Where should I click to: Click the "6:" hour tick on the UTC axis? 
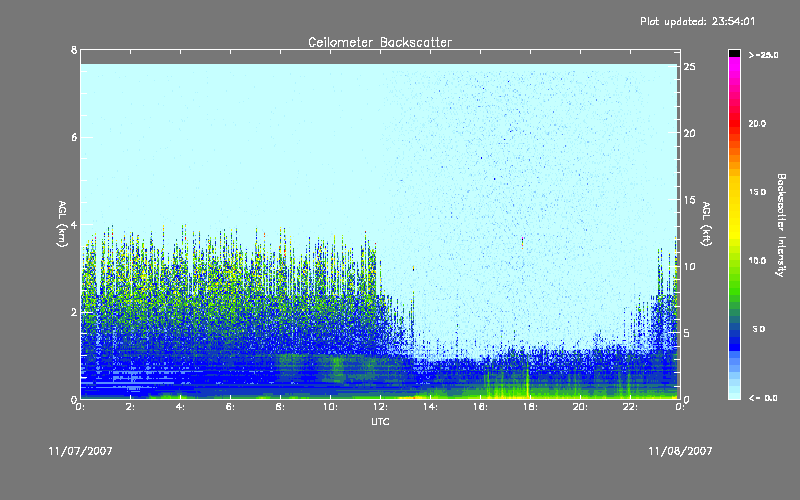click(231, 407)
